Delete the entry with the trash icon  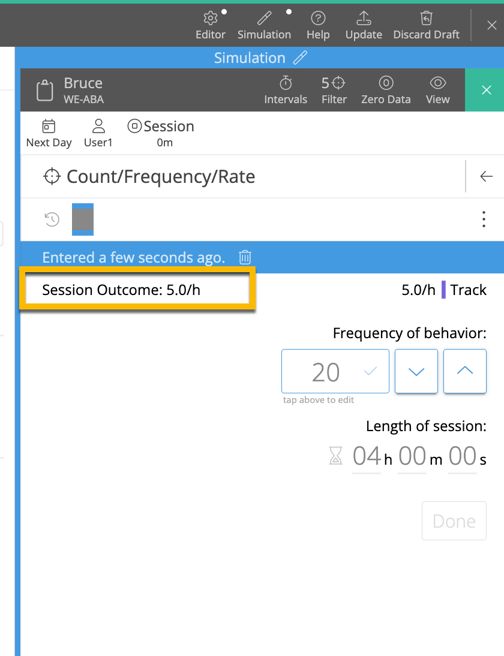(x=245, y=257)
